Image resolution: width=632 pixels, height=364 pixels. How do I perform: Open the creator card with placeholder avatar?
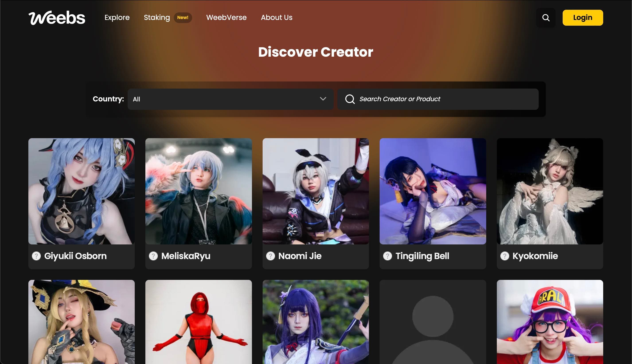tap(433, 322)
